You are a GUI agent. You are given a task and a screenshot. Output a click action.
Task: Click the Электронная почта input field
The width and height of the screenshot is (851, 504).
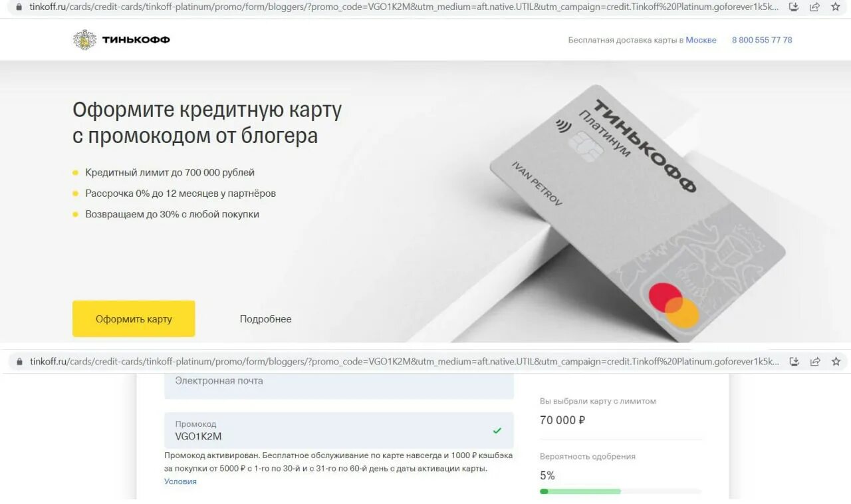(x=339, y=386)
